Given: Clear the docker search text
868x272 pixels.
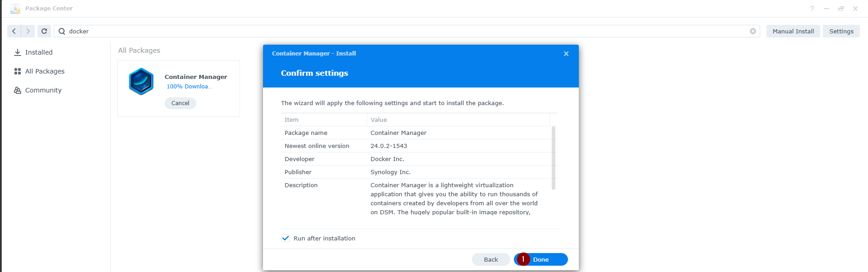Looking at the screenshot, I should pos(753,31).
